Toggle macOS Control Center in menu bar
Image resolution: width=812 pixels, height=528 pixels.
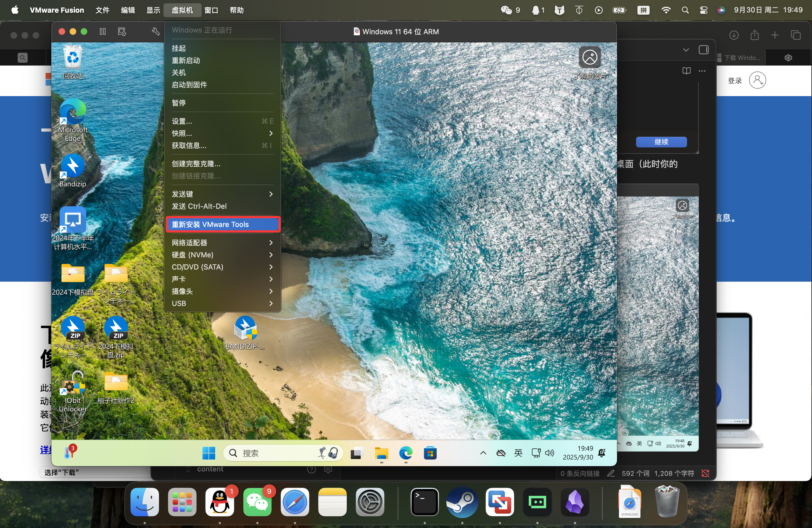click(x=703, y=10)
